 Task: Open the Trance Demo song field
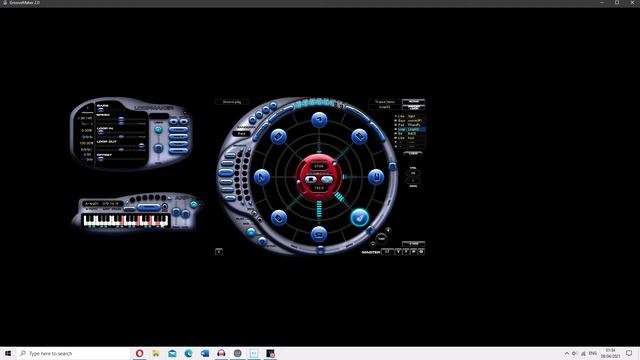click(x=385, y=102)
